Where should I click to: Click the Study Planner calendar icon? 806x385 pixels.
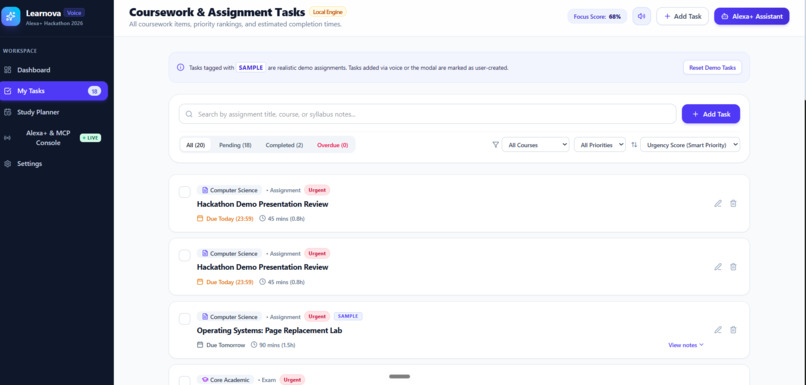click(x=7, y=112)
